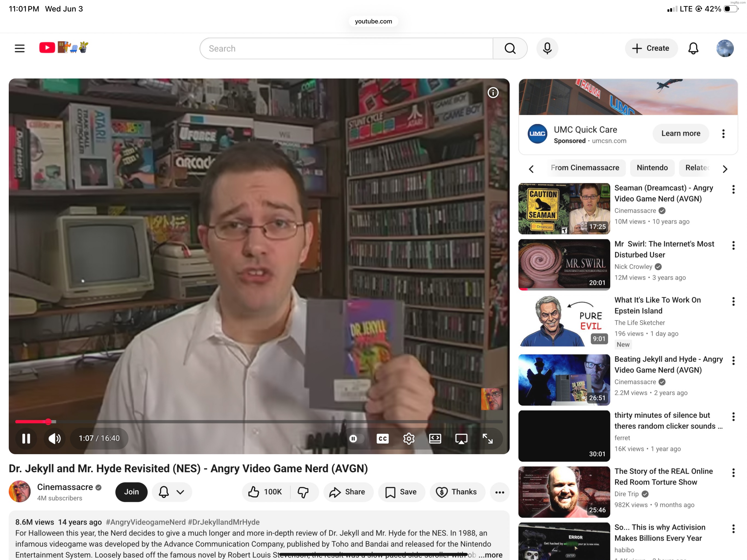Open the UMC ad banner image

[x=628, y=97]
